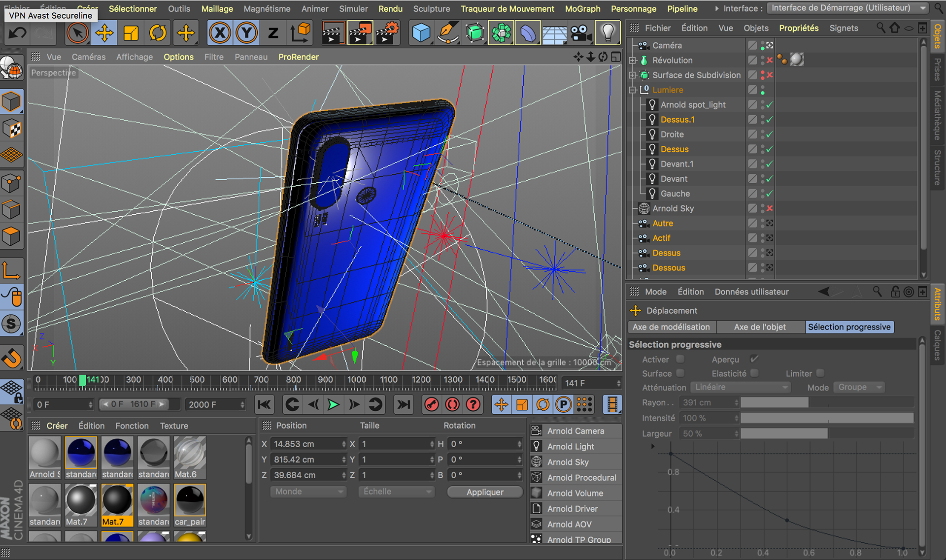Click the record keyframe button

coord(432,405)
